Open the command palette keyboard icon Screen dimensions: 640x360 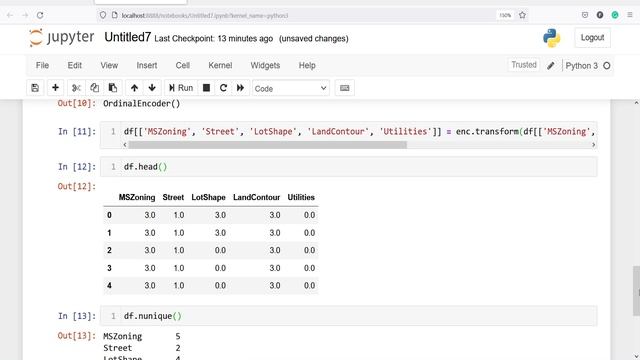click(x=344, y=88)
